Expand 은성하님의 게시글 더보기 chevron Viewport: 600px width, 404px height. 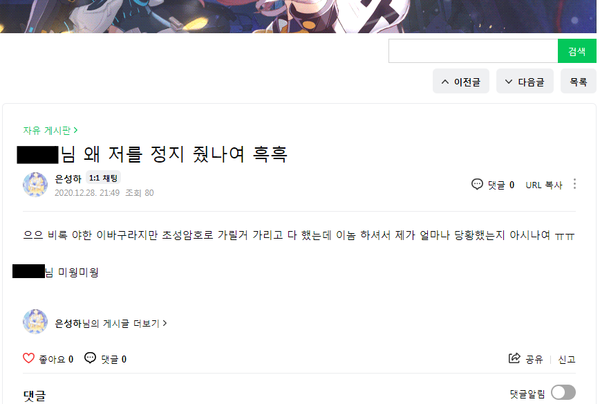[165, 323]
